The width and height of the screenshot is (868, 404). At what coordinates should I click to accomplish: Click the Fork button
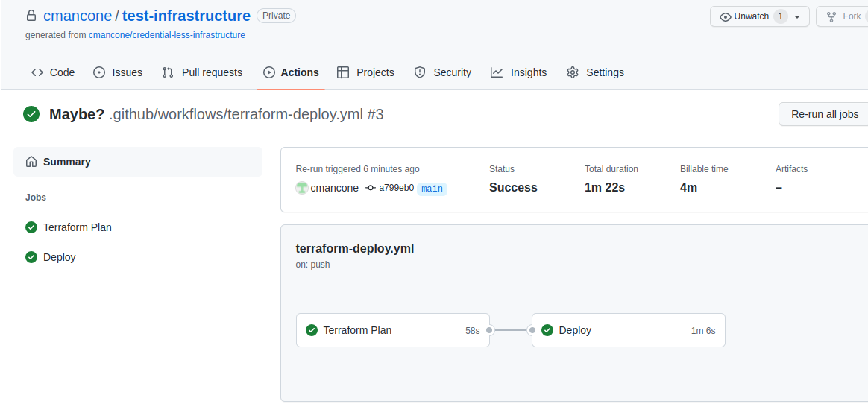click(x=842, y=16)
